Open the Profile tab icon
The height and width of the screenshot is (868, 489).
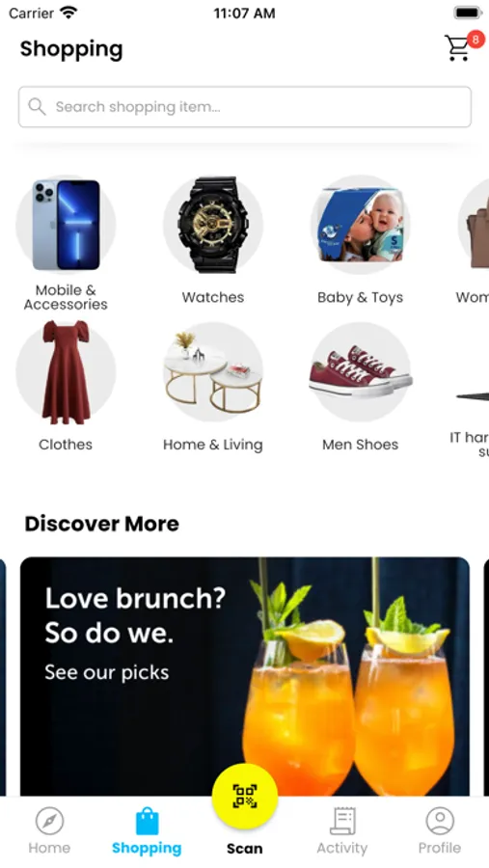pyautogui.click(x=440, y=821)
